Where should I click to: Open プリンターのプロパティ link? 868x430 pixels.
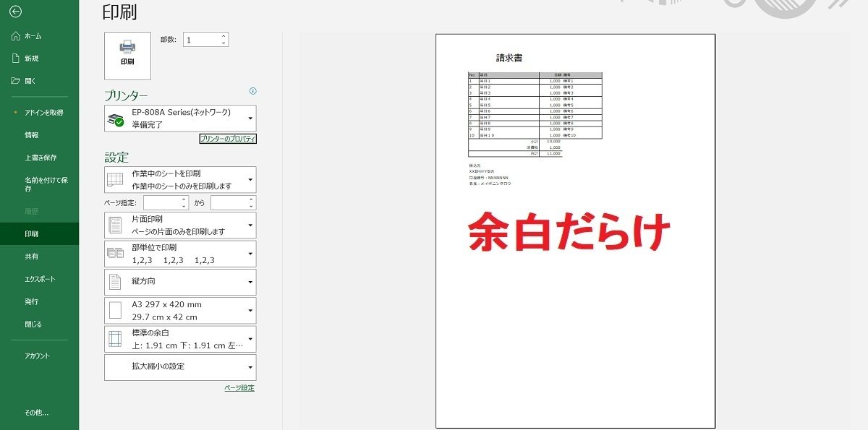[x=229, y=138]
